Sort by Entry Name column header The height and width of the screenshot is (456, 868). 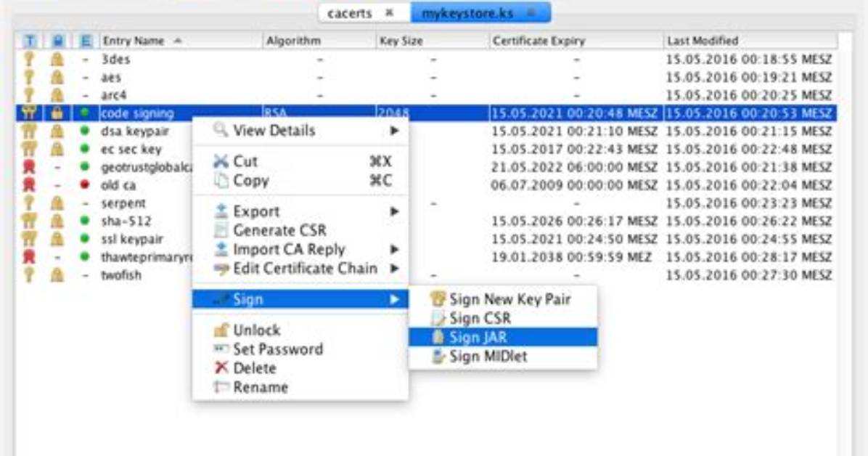pyautogui.click(x=181, y=41)
